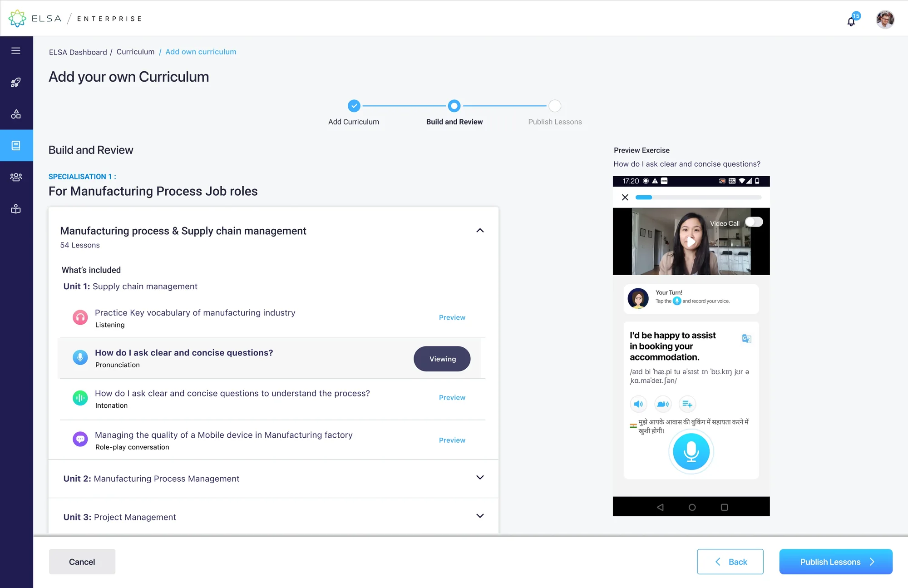Play the preview video
908x588 pixels.
coord(691,242)
